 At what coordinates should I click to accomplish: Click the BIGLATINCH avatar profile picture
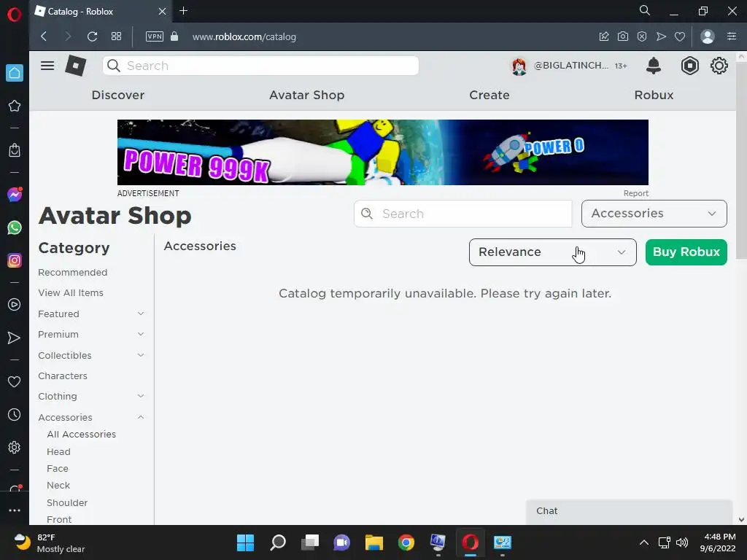tap(519, 66)
